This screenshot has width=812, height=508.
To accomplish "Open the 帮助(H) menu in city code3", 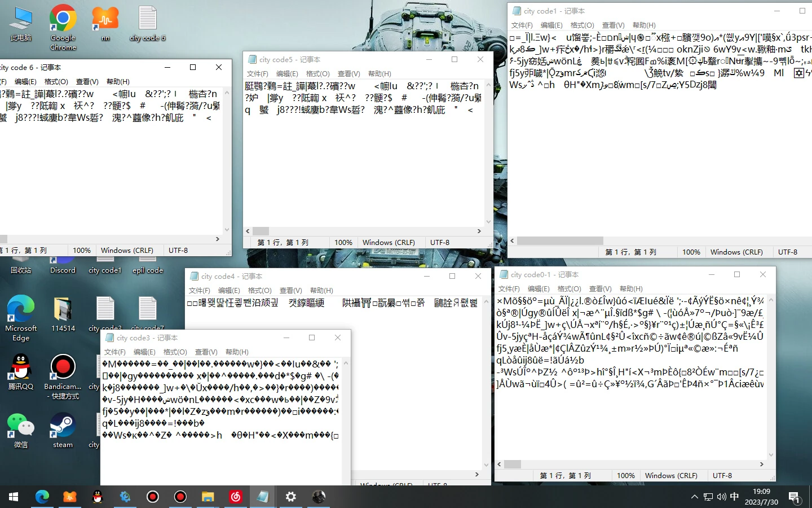I will [x=237, y=352].
